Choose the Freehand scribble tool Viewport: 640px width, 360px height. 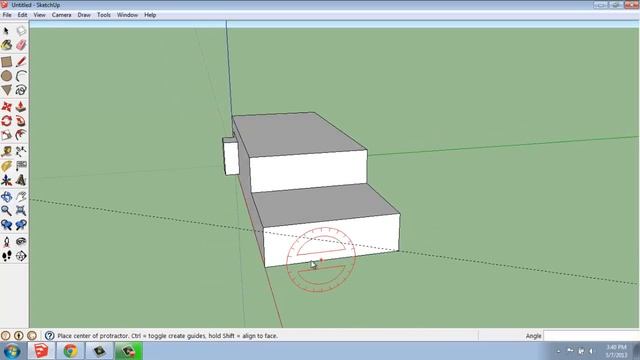coord(21,90)
